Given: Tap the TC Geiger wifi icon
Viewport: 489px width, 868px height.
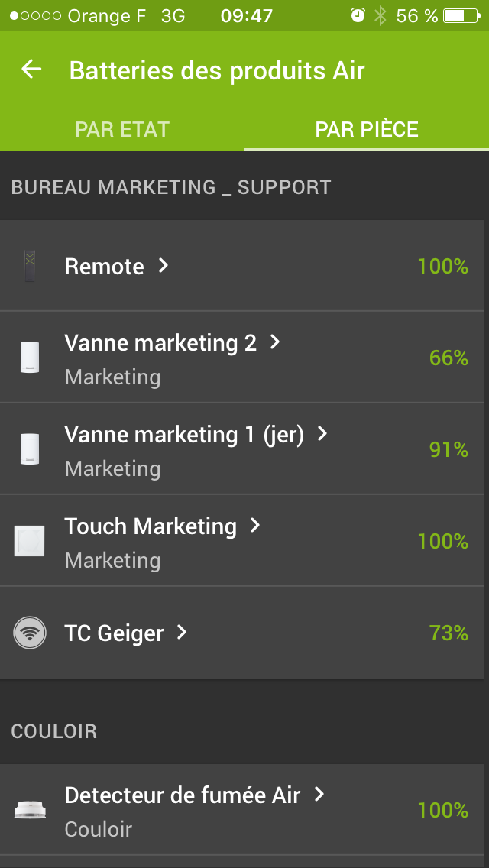Looking at the screenshot, I should 30,633.
